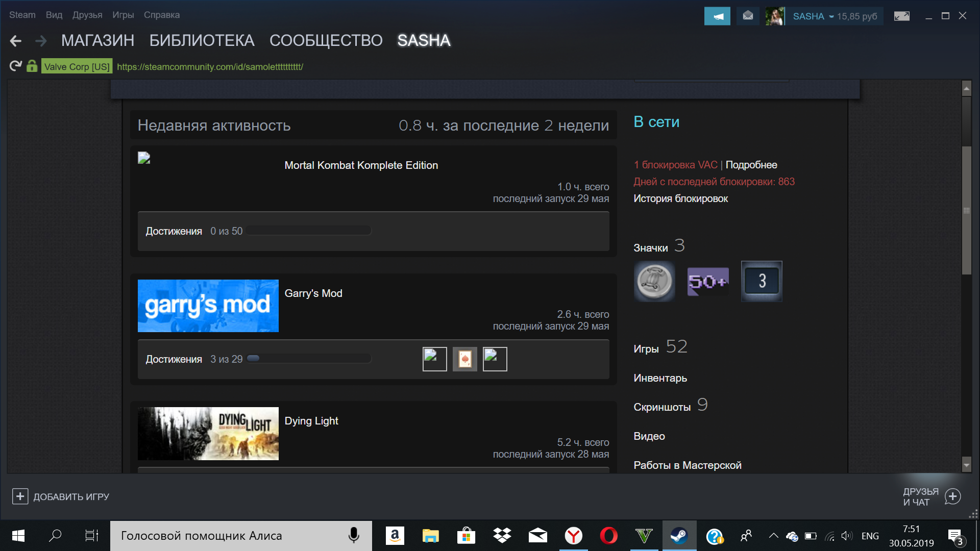Open the ДРУЗЬЯ И ЧАТ panel
Image resolution: width=980 pixels, height=551 pixels.
[932, 496]
